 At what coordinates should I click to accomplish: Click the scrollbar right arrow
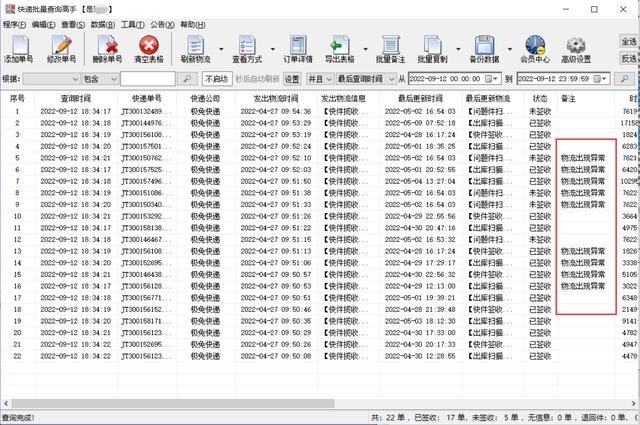634,403
